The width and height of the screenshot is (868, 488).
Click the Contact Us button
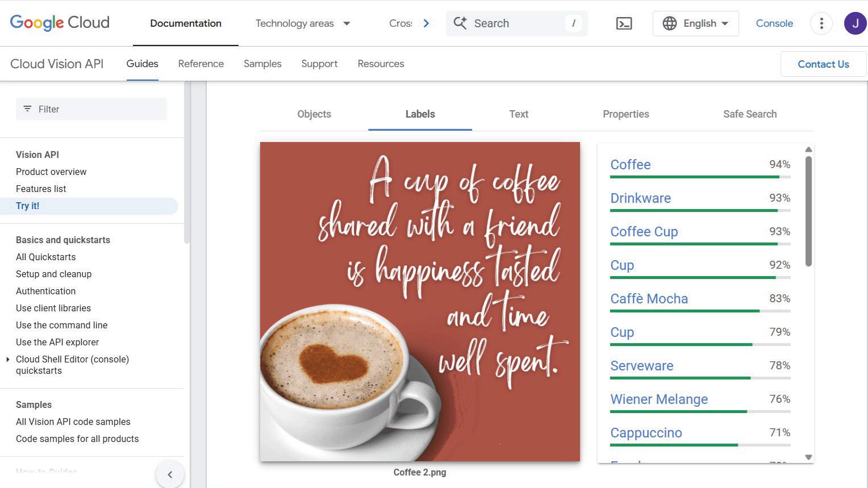[x=824, y=64]
